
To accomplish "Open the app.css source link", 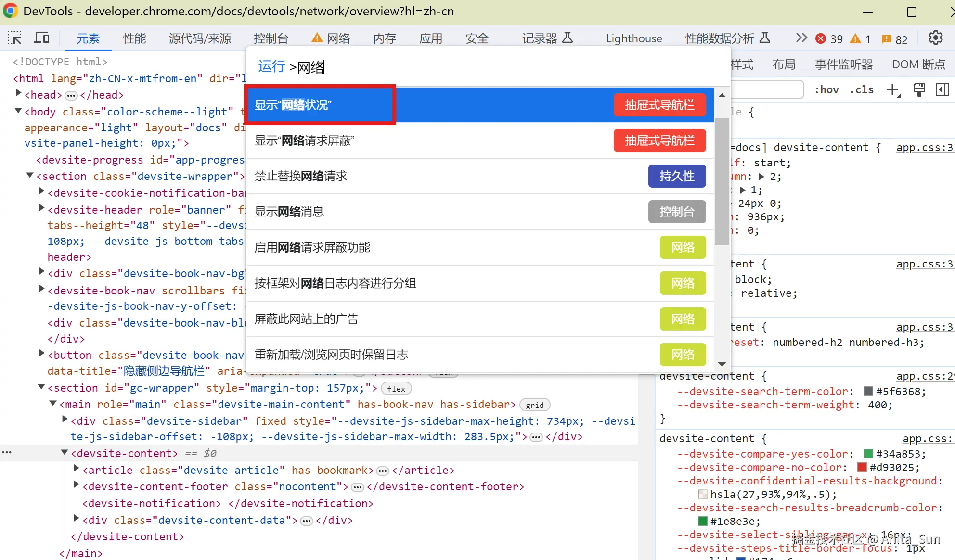I will point(924,148).
